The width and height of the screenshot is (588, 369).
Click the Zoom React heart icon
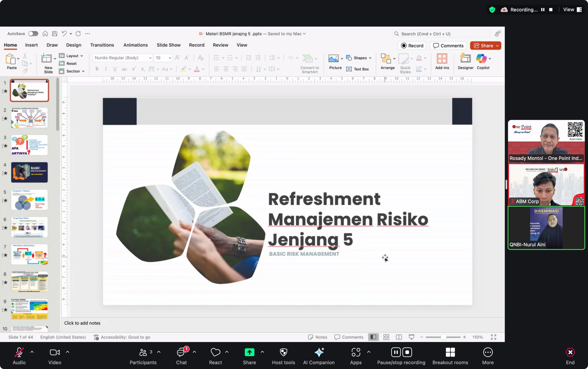215,352
